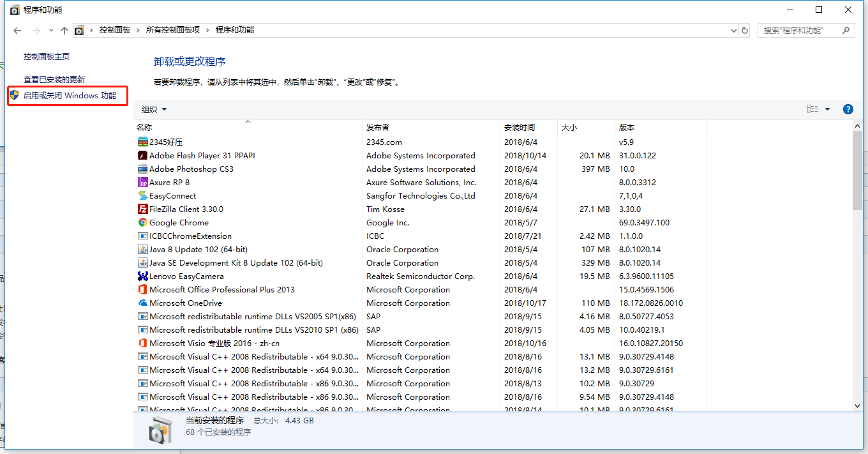Select the Visual C++ 2008 x86 row sized 10.2 MB
Screen dimensions: 868x454
click(420, 383)
